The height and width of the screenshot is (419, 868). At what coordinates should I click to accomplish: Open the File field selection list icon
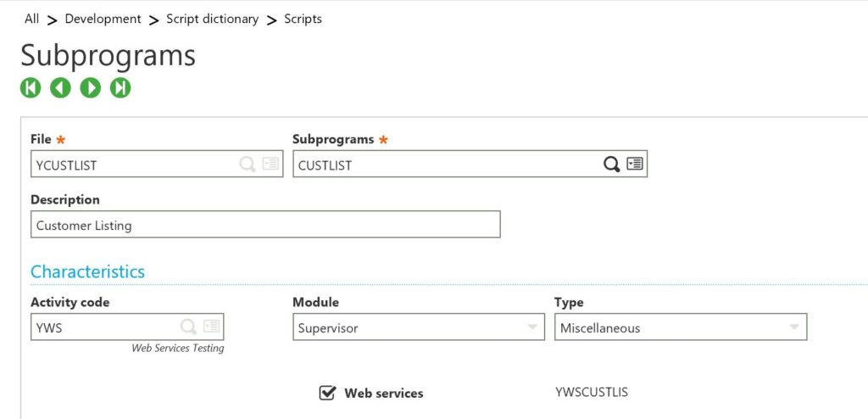click(x=270, y=164)
